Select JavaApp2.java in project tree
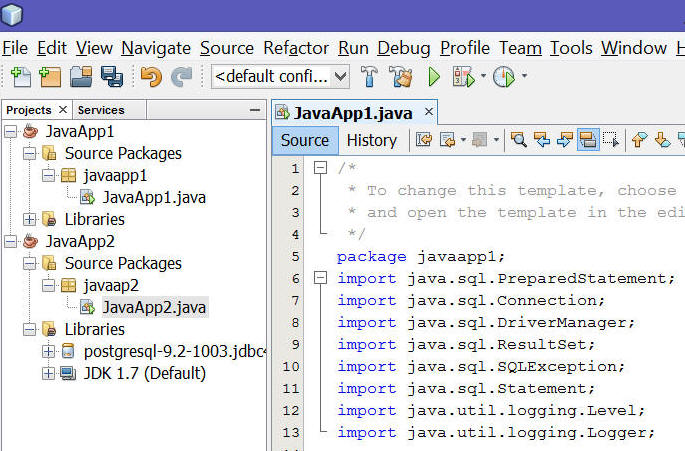The height and width of the screenshot is (451, 685). tap(153, 308)
